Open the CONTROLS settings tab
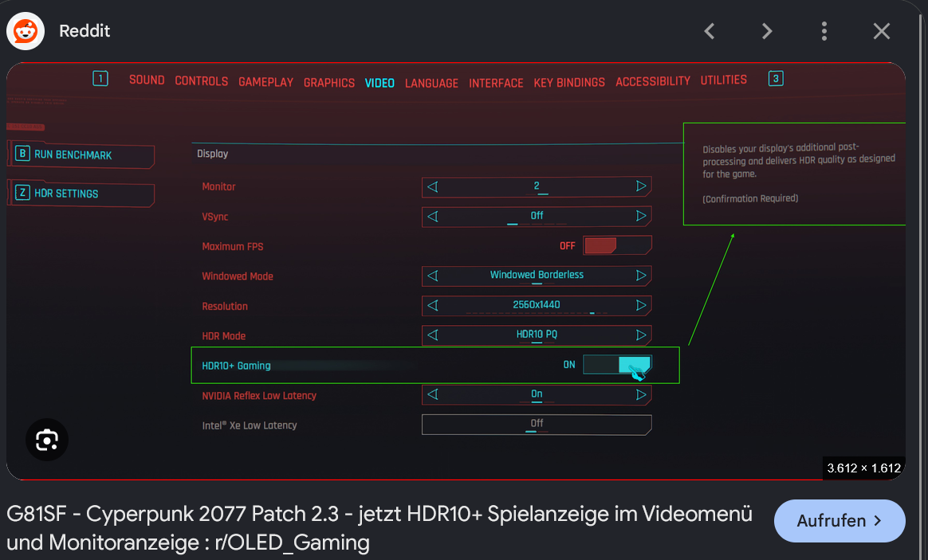Screen dimensions: 928x560 point(201,81)
